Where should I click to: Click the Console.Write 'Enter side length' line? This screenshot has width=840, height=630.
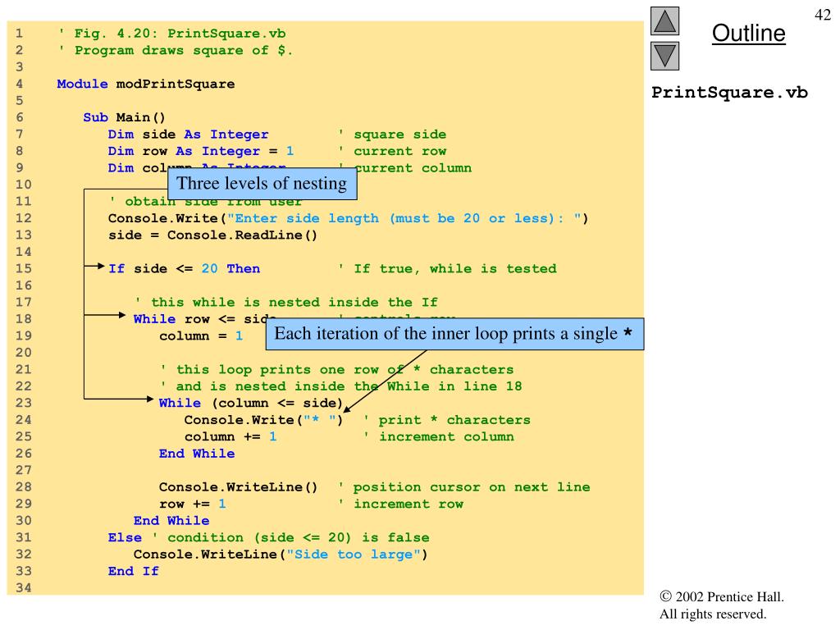click(x=348, y=218)
